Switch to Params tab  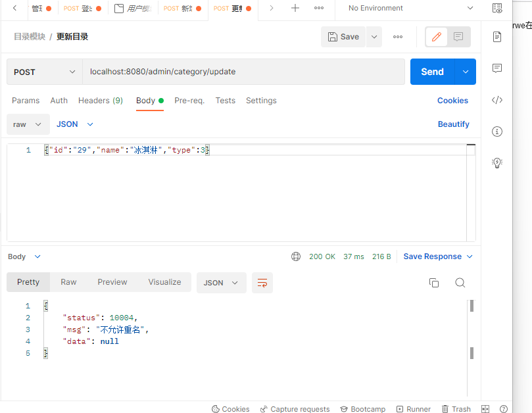coord(26,101)
